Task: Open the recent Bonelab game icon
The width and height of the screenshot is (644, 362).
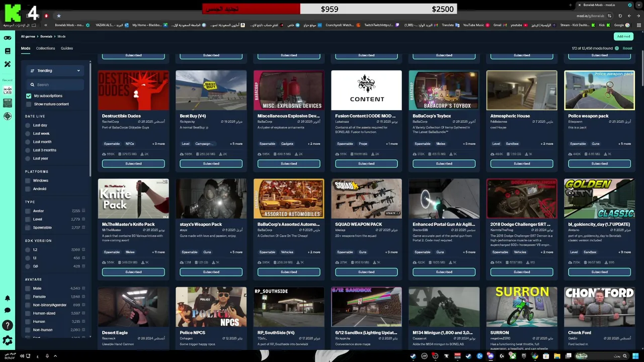Action: point(8,90)
